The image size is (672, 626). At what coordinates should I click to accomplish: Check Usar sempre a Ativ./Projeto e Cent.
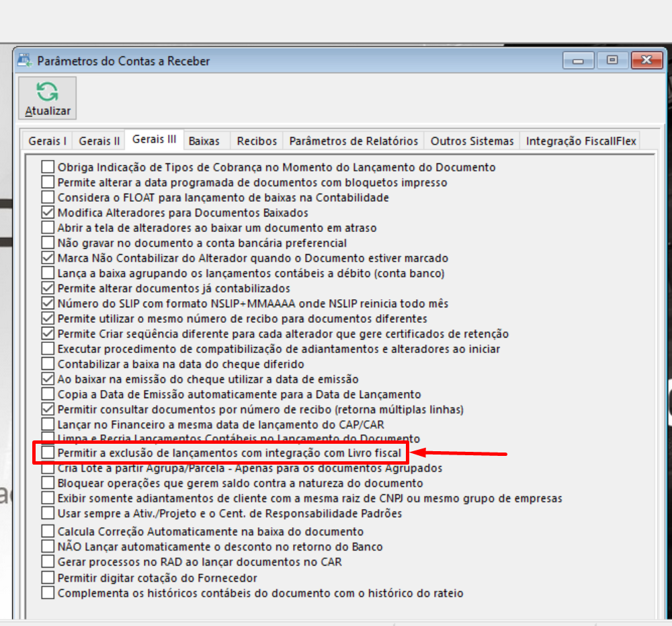point(48,513)
